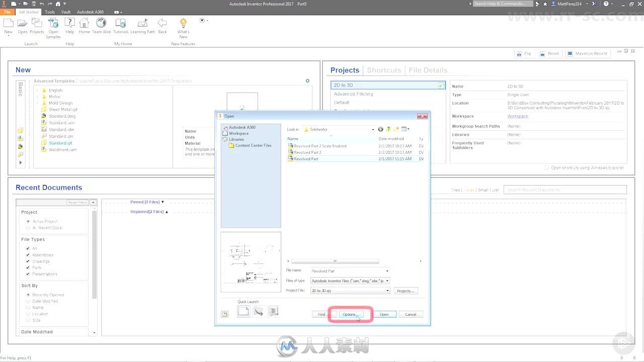Click the up one level icon in Open dialog
Screen dimensions: 644x362
click(x=388, y=129)
